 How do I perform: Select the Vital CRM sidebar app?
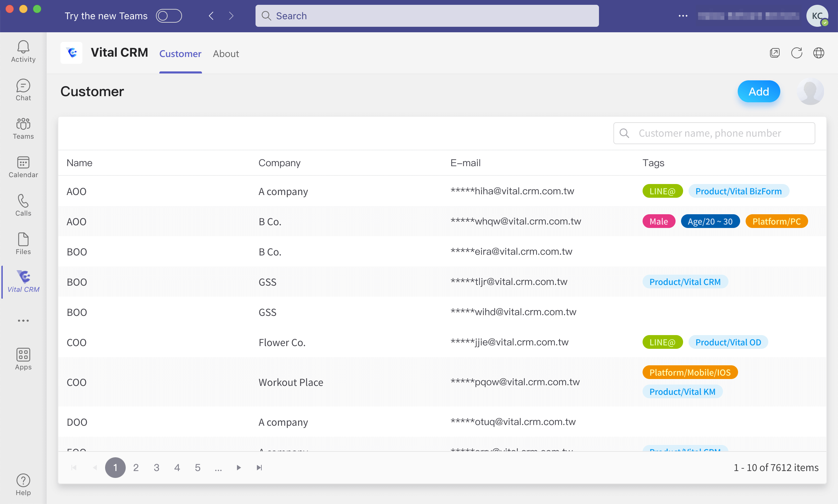coord(23,282)
